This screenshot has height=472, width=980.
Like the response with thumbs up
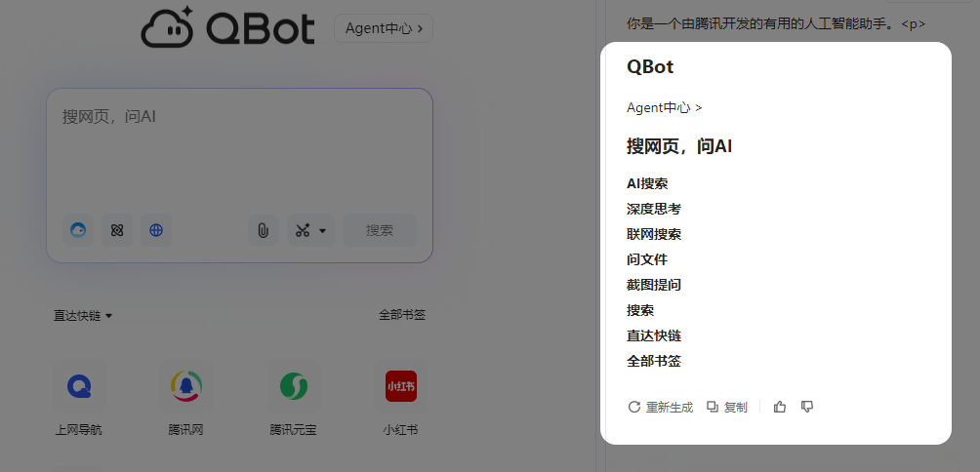tap(780, 407)
